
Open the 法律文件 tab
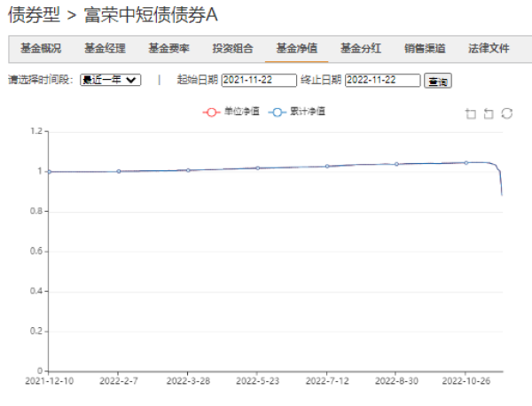[489, 49]
